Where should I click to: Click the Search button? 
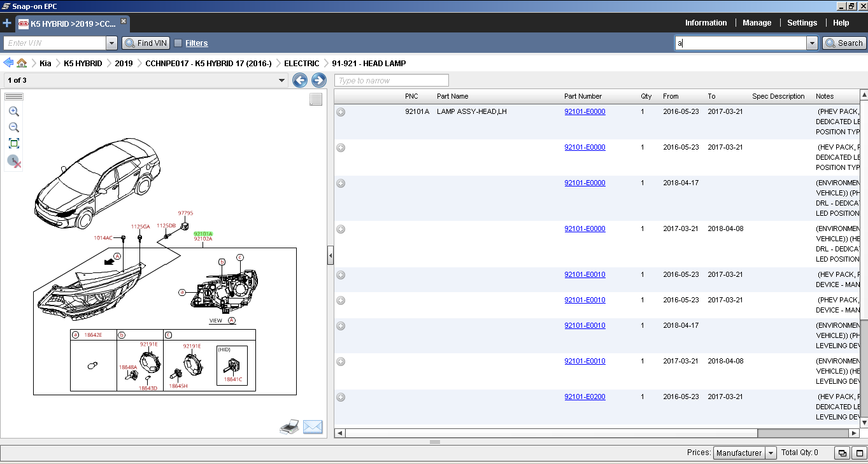tap(844, 43)
